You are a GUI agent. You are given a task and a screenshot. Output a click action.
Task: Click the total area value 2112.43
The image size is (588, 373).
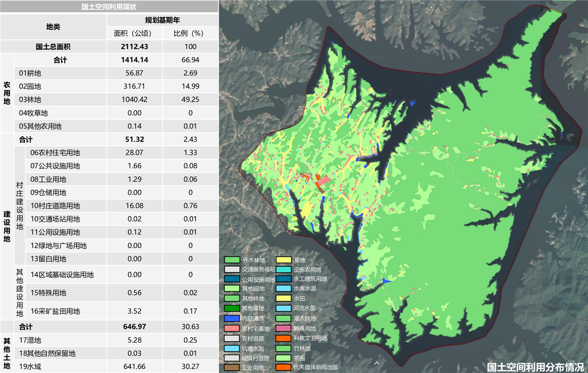coord(134,47)
